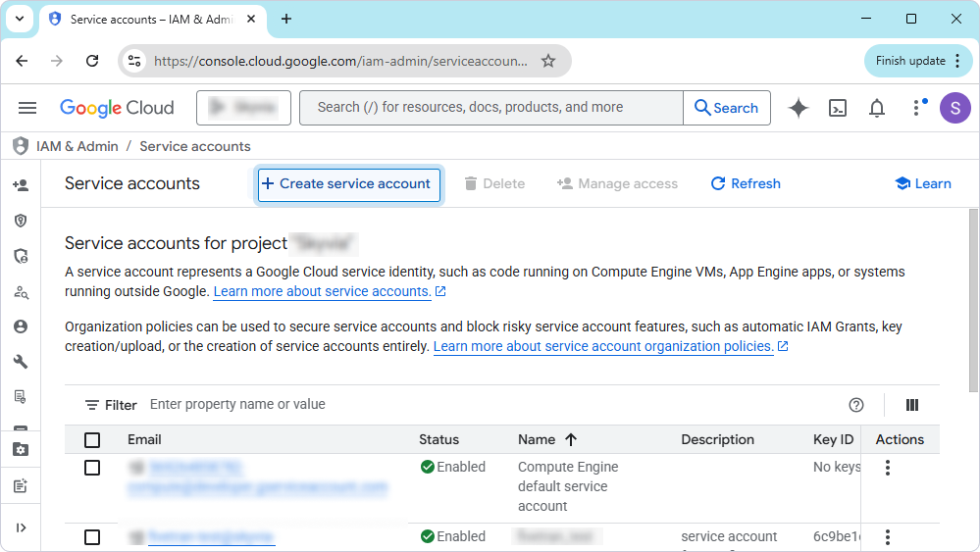The image size is (980, 552).
Task: Open the tab search dropdown arrow
Action: pos(20,19)
